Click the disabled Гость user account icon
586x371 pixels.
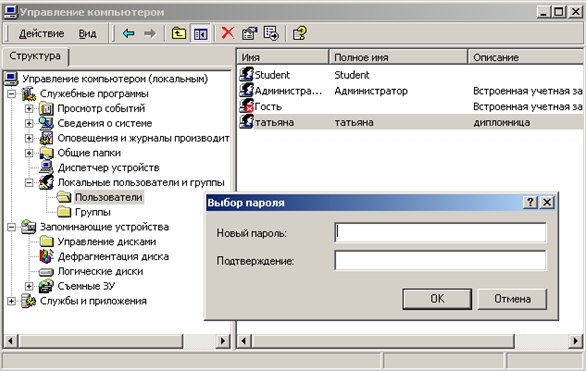[246, 106]
